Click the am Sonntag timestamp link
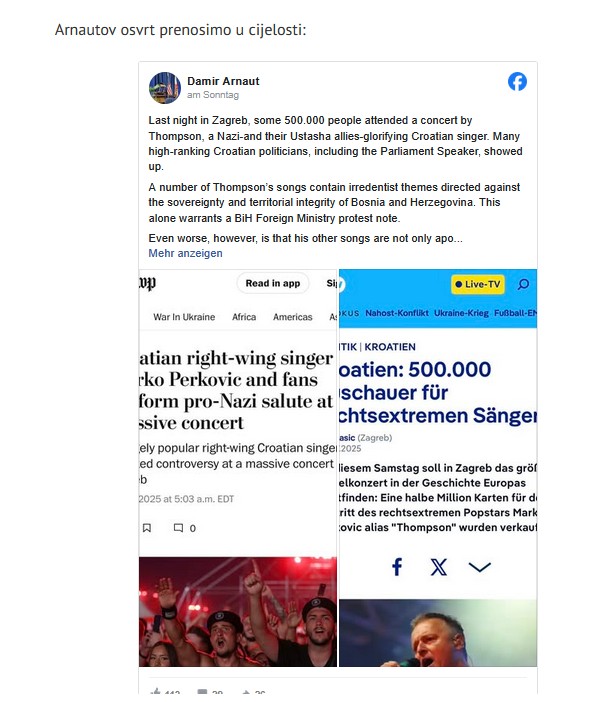Image resolution: width=604 pixels, height=702 pixels. [x=213, y=95]
